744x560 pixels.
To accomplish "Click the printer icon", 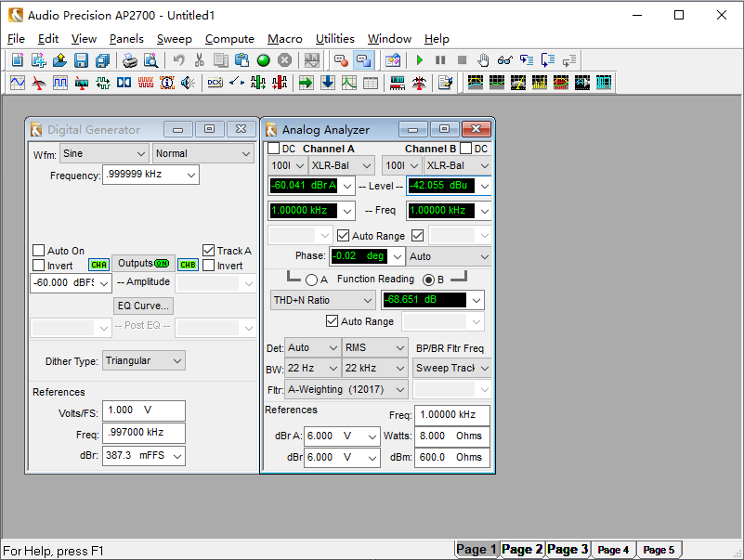I will (x=129, y=60).
